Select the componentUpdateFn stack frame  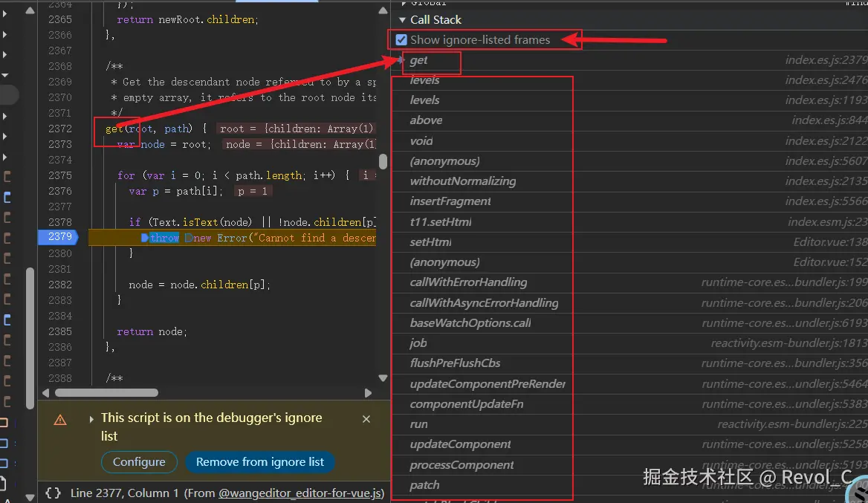629,404
